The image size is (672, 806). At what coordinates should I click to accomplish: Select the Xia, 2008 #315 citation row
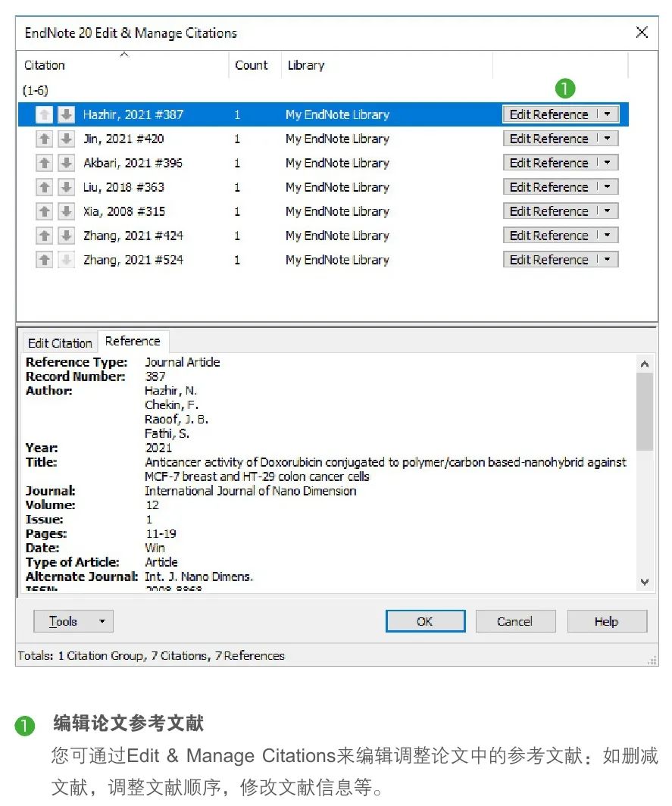click(323, 211)
